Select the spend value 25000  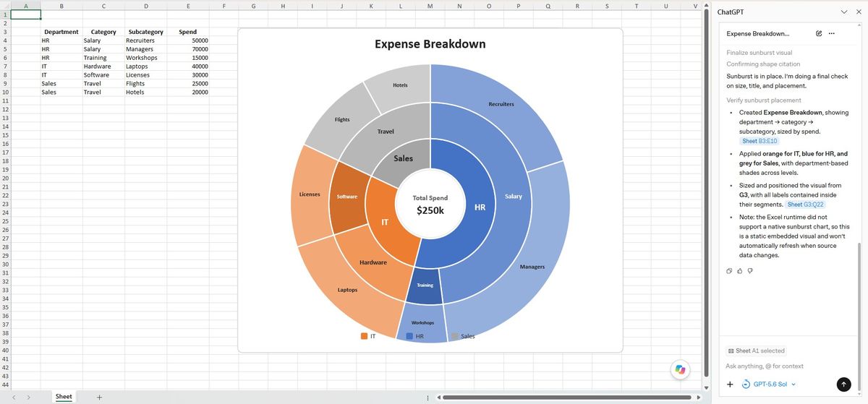click(x=188, y=84)
